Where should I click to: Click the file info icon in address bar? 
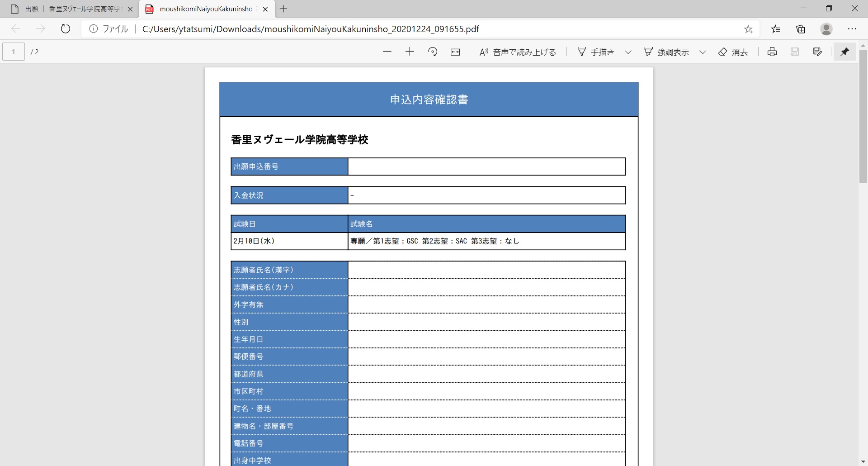(94, 29)
